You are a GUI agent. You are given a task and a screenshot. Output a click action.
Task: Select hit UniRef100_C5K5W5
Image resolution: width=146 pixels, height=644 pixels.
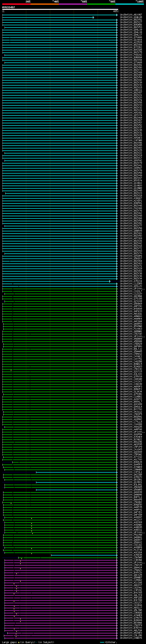tap(131, 557)
